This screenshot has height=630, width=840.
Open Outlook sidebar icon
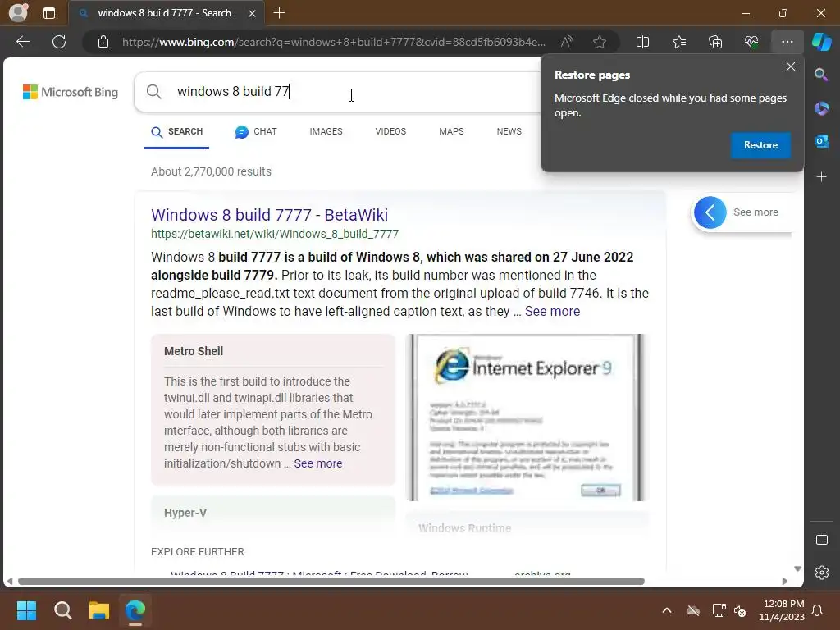click(821, 141)
